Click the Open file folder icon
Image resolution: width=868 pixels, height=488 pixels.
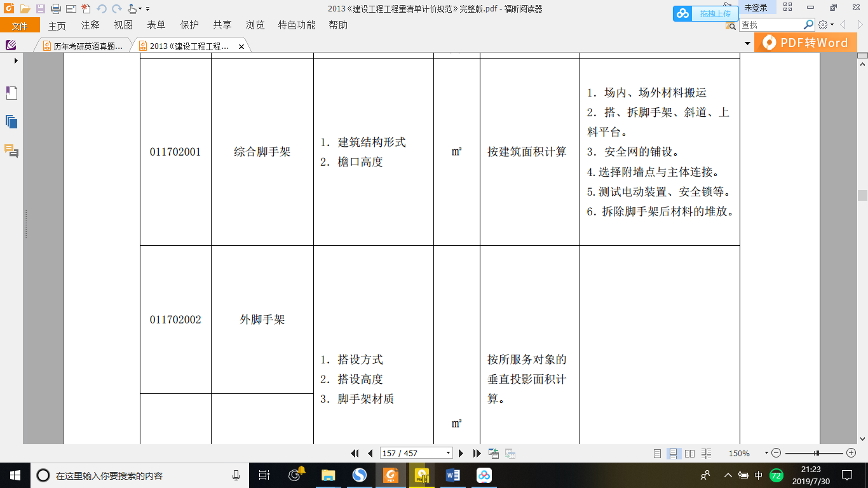pos(25,9)
